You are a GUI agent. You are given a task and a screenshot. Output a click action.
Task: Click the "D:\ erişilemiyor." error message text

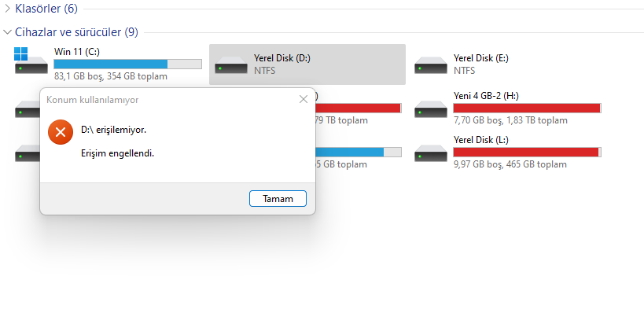pos(114,129)
